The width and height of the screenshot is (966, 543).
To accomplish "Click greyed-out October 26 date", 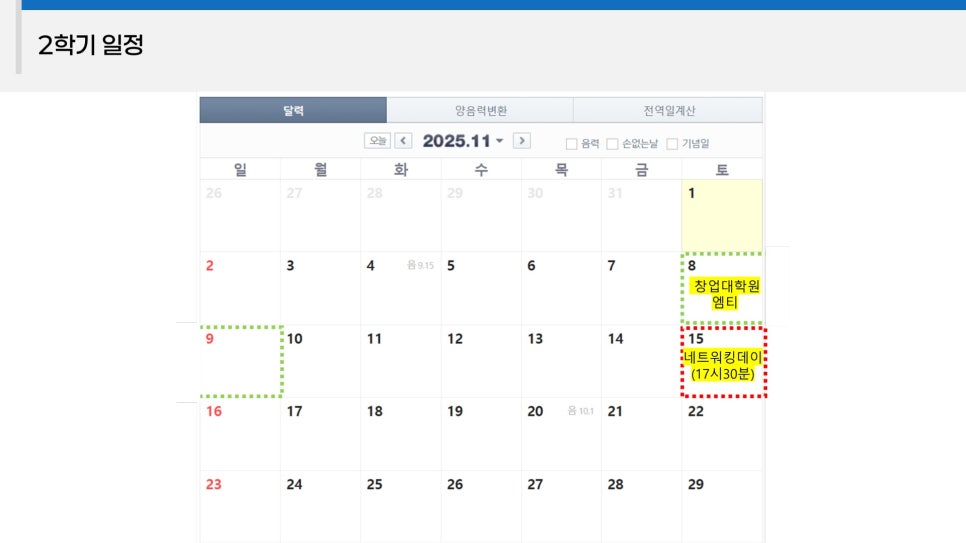I will (x=240, y=215).
